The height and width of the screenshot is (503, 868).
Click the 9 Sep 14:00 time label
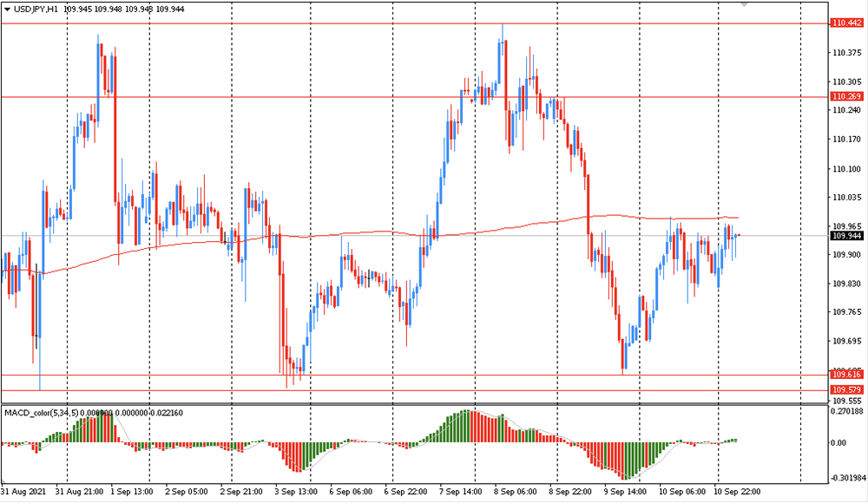pyautogui.click(x=625, y=492)
